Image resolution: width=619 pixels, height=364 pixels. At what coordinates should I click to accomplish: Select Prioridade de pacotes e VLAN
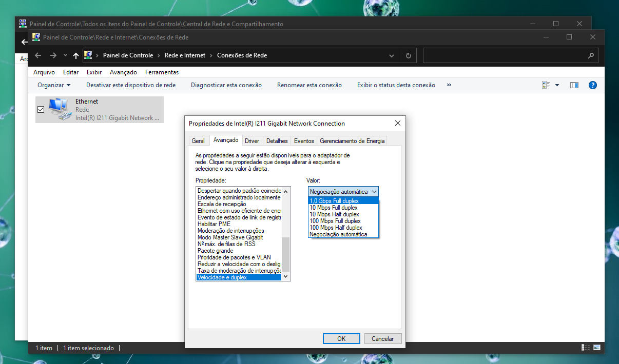(239, 257)
